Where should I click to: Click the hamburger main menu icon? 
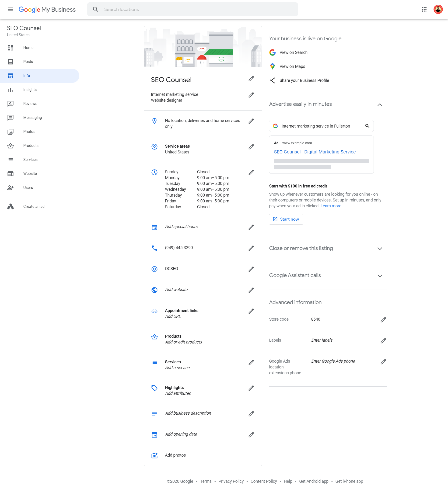coord(10,10)
